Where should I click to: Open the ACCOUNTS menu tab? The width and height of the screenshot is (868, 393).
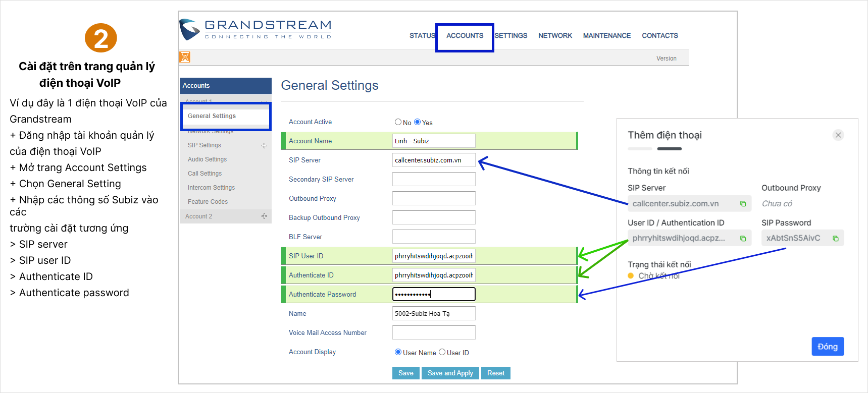[x=465, y=36]
